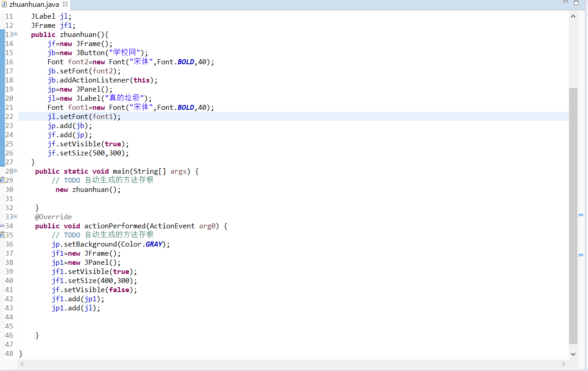Click the "jp=new JPanel();" line

click(80, 89)
